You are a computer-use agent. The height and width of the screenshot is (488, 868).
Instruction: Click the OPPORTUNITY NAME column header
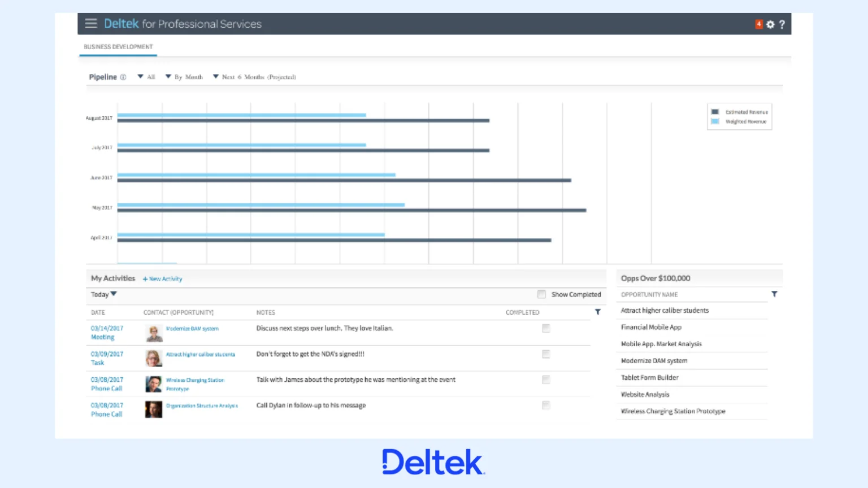649,295
